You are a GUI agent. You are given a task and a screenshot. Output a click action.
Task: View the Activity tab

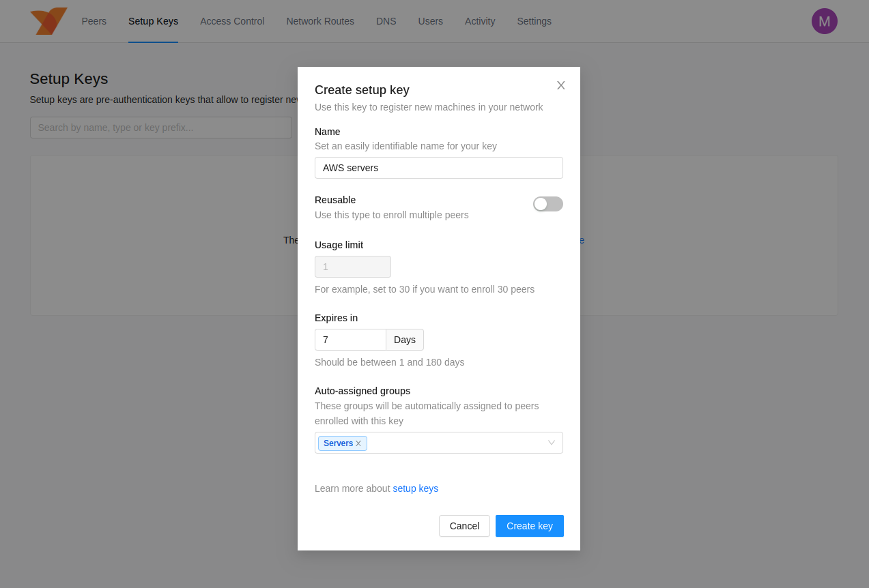[480, 21]
